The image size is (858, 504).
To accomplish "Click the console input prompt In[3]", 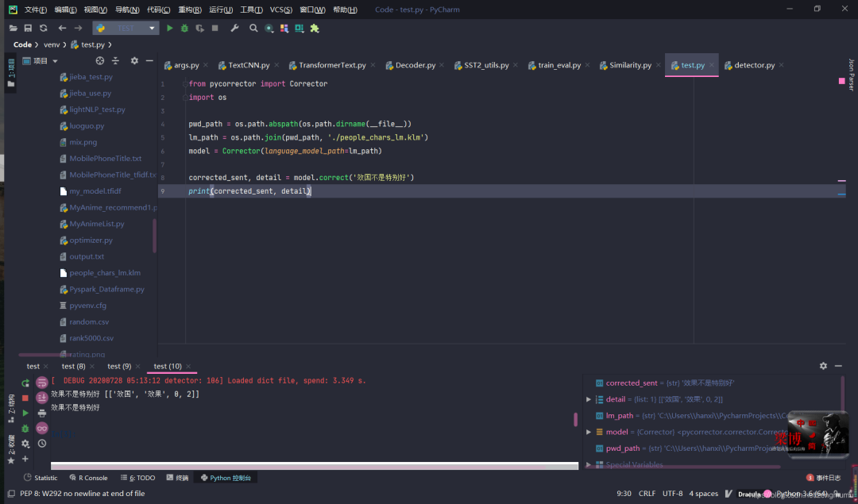I will [x=64, y=435].
